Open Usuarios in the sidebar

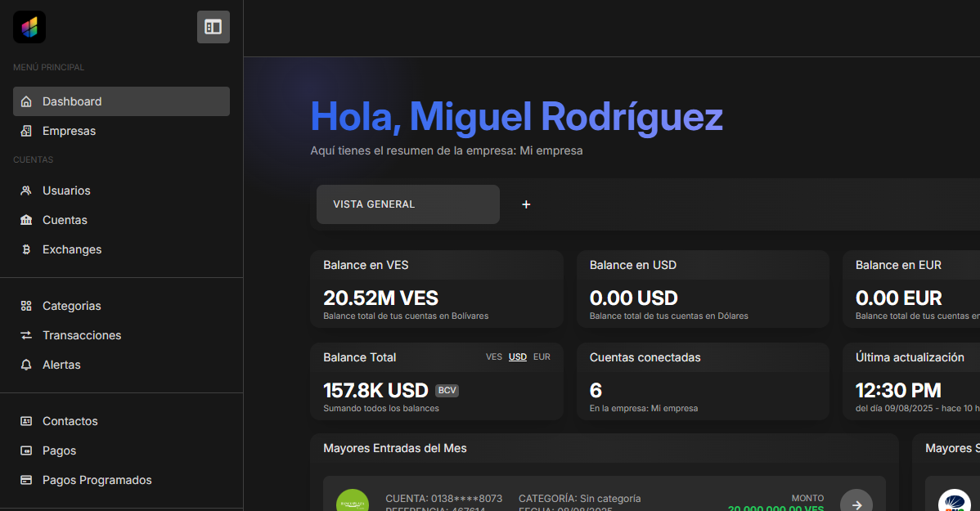point(121,191)
